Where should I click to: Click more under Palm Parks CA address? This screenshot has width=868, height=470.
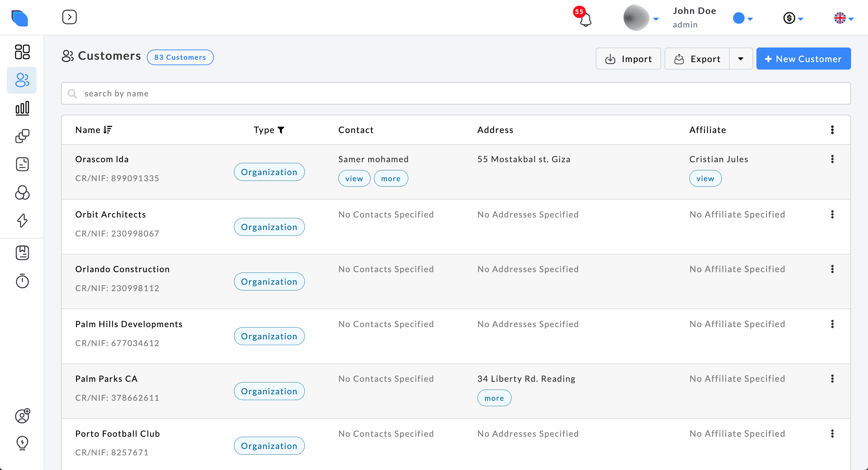pos(494,398)
